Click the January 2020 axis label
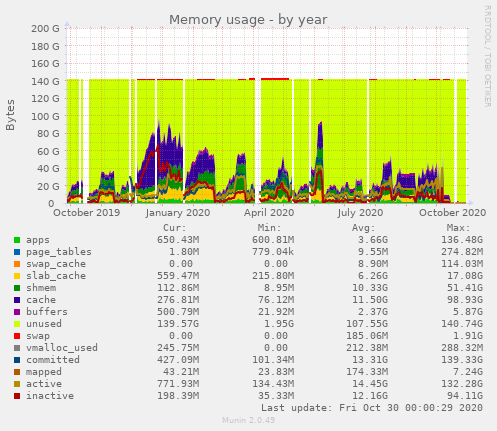The width and height of the screenshot is (497, 431). coord(178,213)
